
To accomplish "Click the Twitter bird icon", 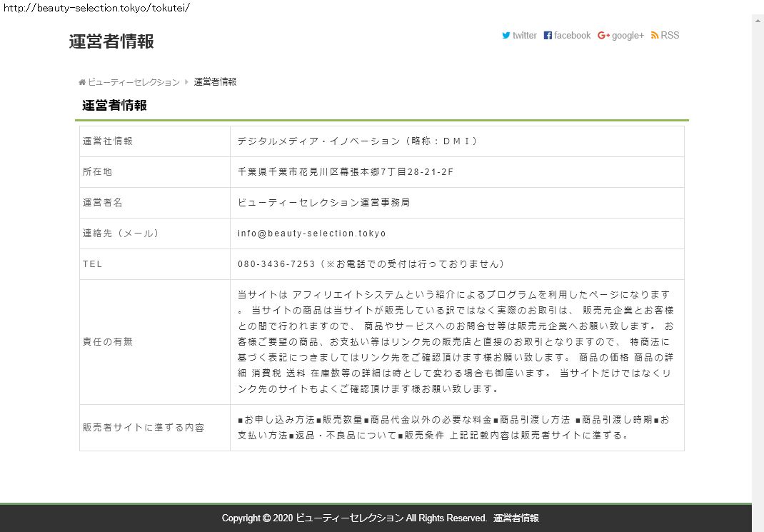I will pyautogui.click(x=506, y=35).
